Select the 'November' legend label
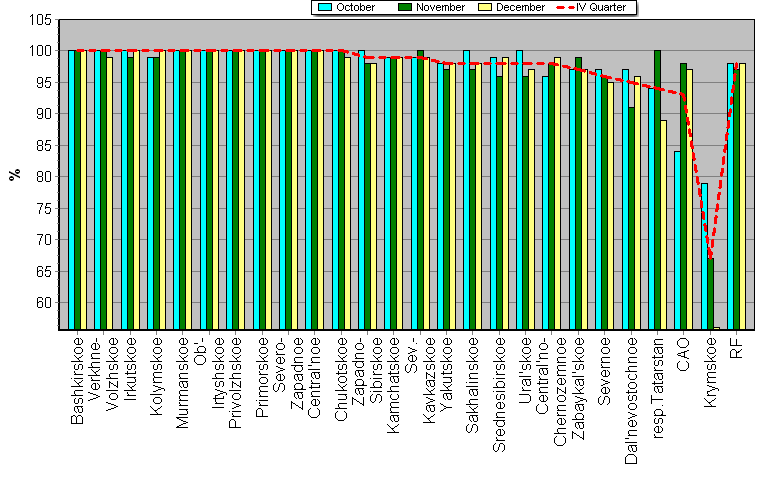The width and height of the screenshot is (777, 479). coord(440,7)
